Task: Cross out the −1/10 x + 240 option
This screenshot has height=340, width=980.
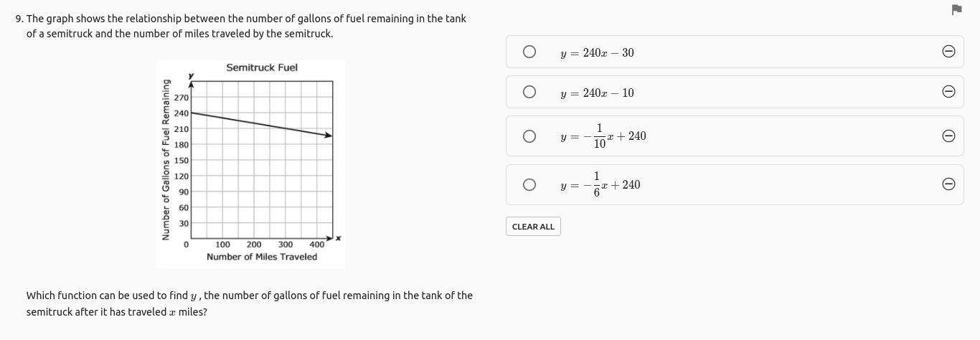Action: tap(948, 136)
